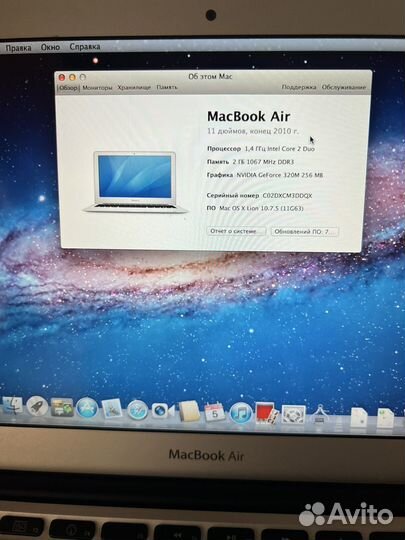Open Photo Booth in the dock
Screen dimensions: 405x540
click(266, 413)
